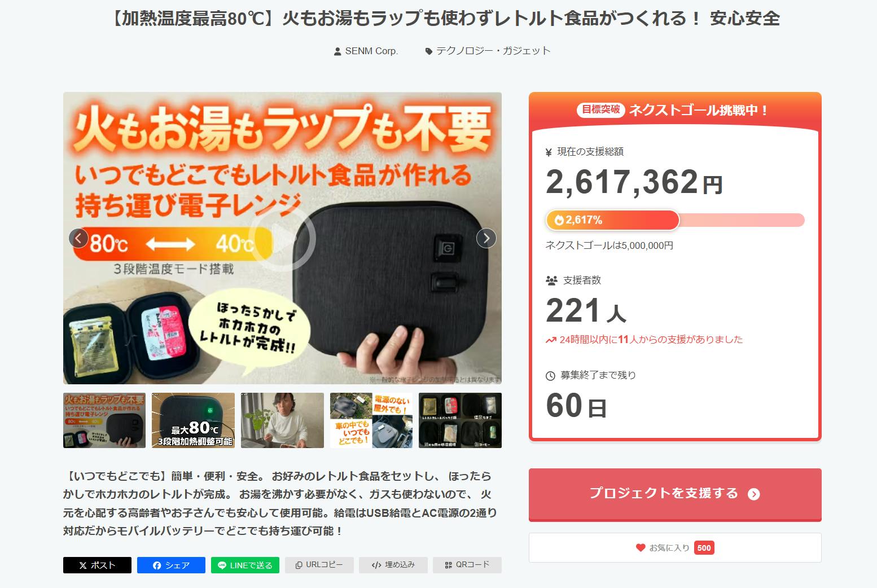Play the product video in main image
The image size is (877, 588).
[282, 238]
